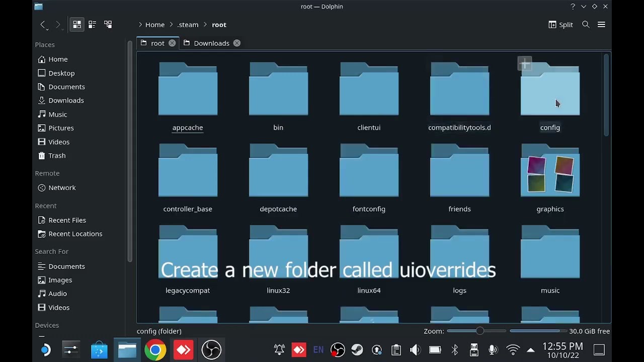Select the logs folder

[459, 252]
